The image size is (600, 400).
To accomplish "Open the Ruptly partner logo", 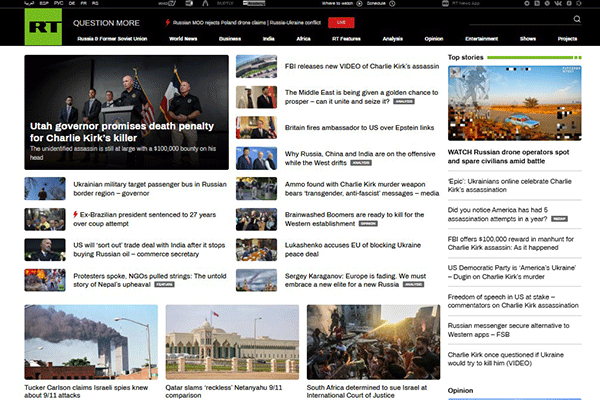I will click(x=225, y=3).
